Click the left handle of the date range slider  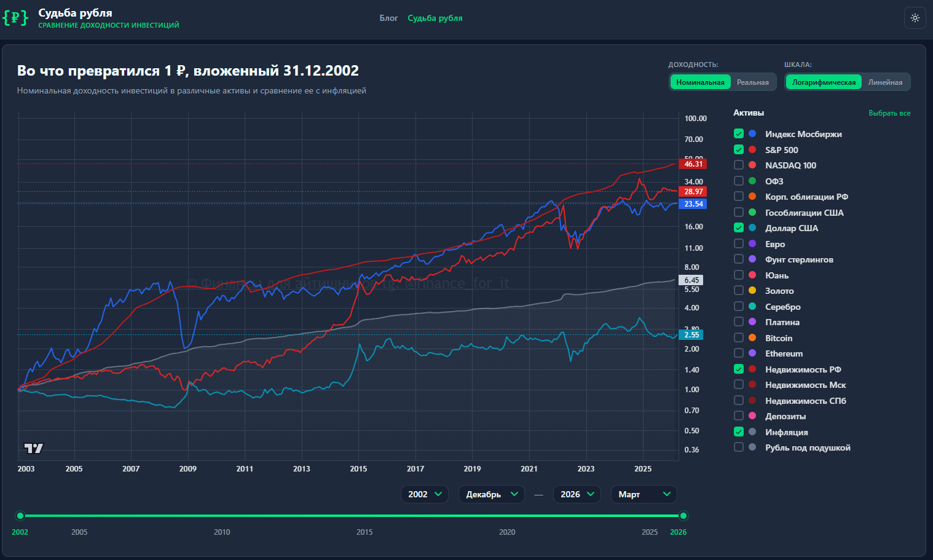[20, 516]
